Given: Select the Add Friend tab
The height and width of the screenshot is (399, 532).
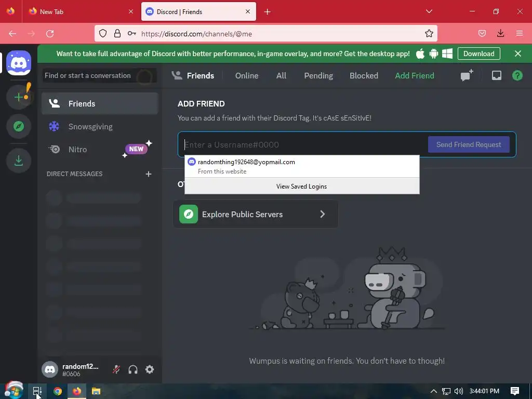Looking at the screenshot, I should [x=414, y=75].
